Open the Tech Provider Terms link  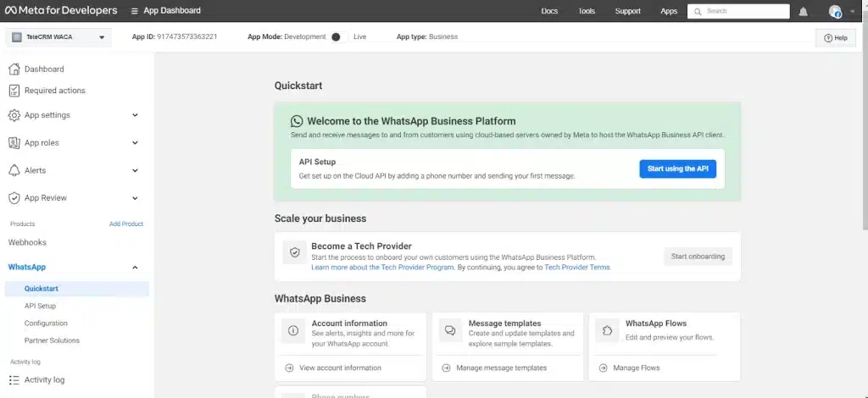coord(576,268)
